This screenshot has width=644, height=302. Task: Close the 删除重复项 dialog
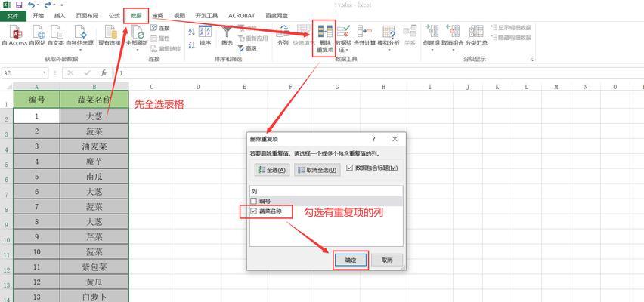click(x=395, y=139)
